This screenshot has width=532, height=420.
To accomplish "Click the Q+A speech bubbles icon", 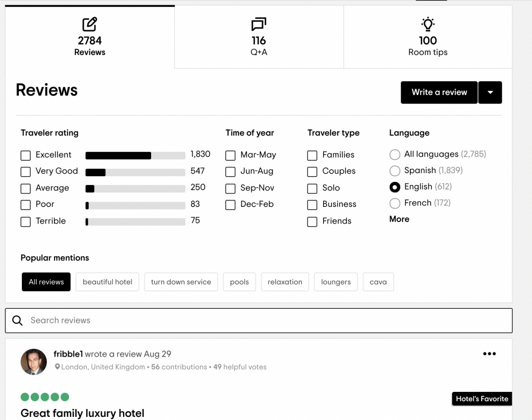I will point(259,24).
